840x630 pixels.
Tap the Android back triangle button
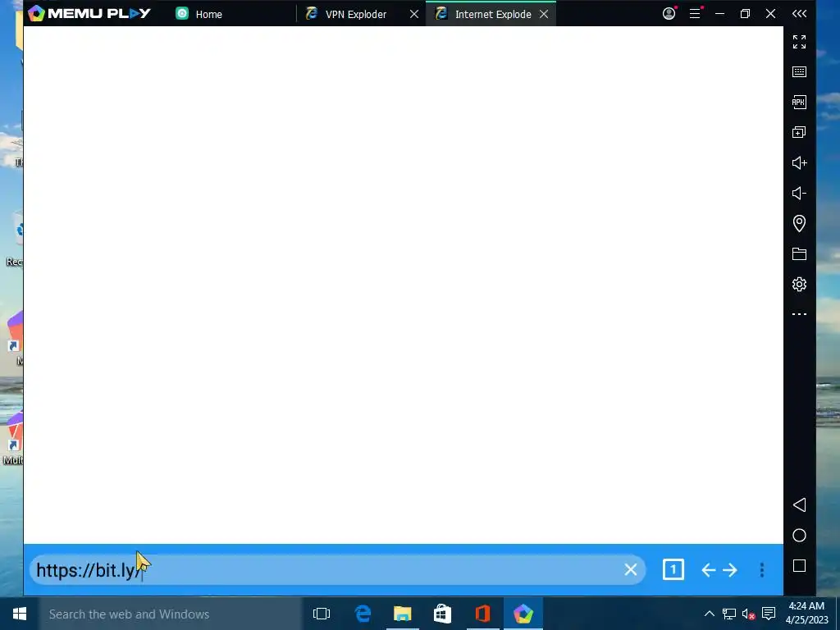[799, 504]
